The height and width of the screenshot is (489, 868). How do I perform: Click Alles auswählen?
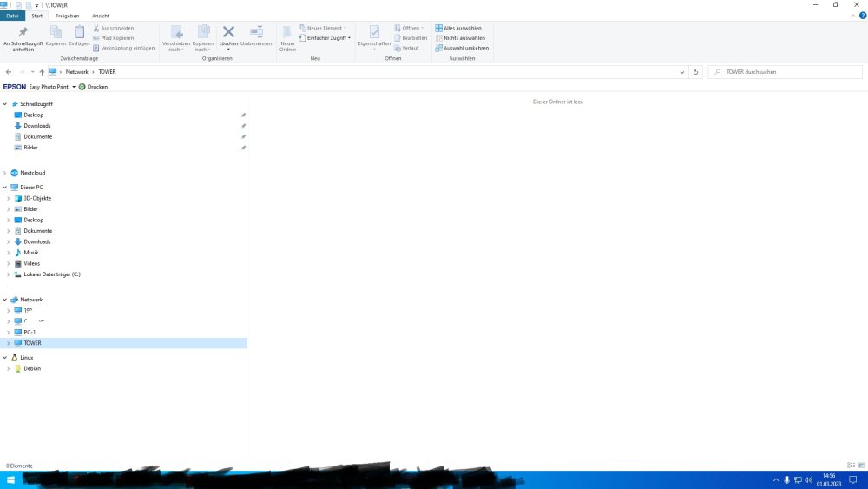[458, 28]
